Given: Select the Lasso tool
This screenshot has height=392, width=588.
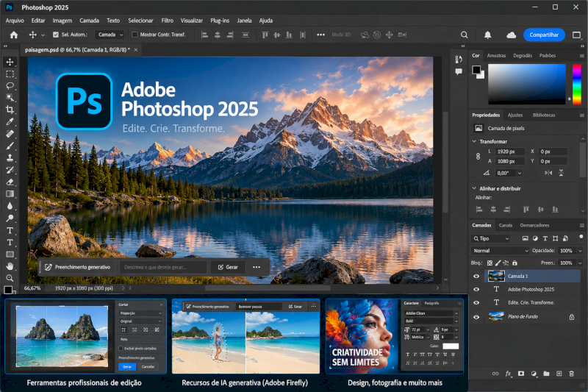Looking at the screenshot, I should 10,85.
